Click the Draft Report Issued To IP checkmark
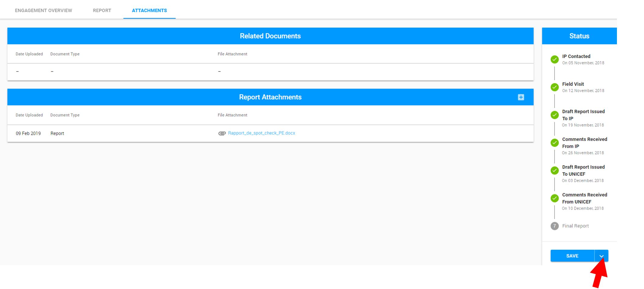The image size is (644, 289). tap(555, 115)
